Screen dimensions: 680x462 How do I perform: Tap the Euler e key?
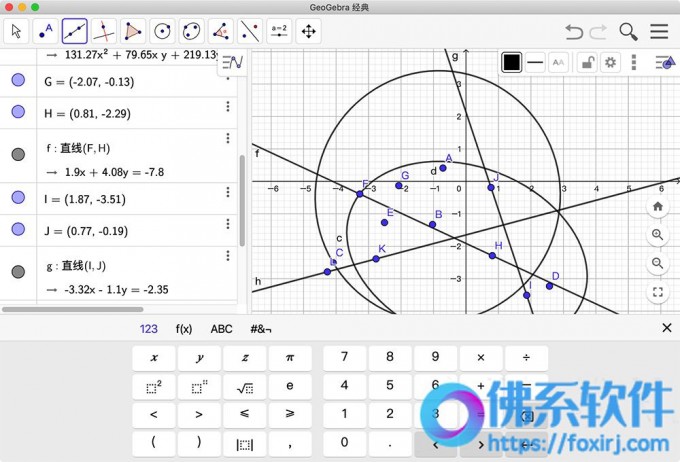tap(290, 387)
